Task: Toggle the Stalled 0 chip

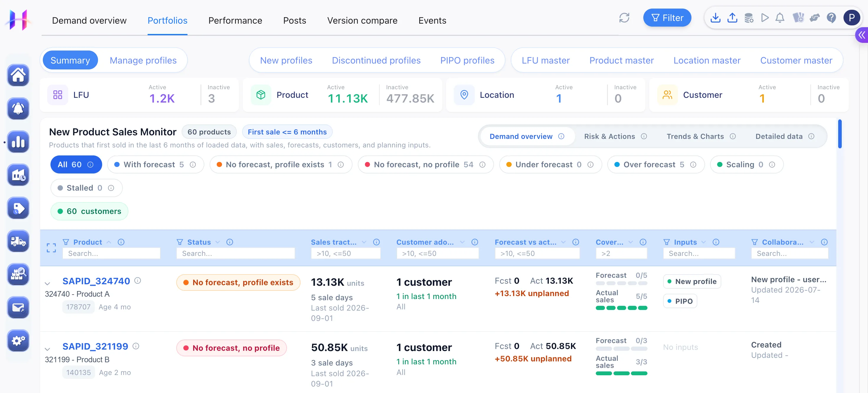Action: tap(86, 188)
